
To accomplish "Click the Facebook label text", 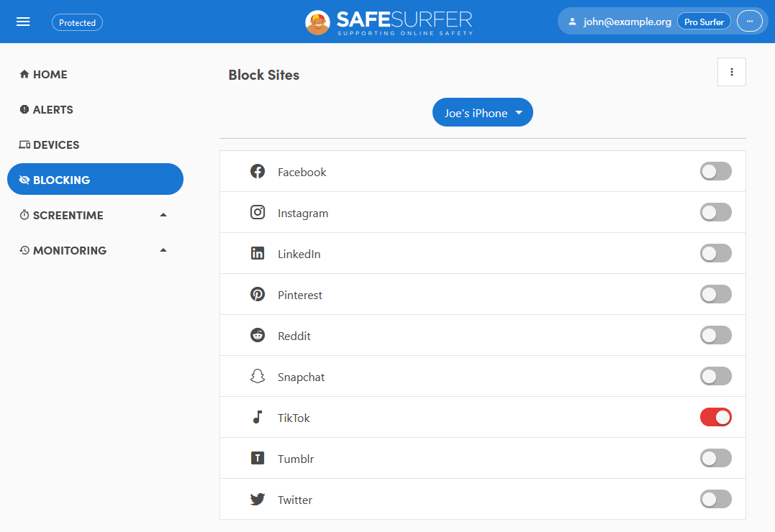I will [302, 172].
